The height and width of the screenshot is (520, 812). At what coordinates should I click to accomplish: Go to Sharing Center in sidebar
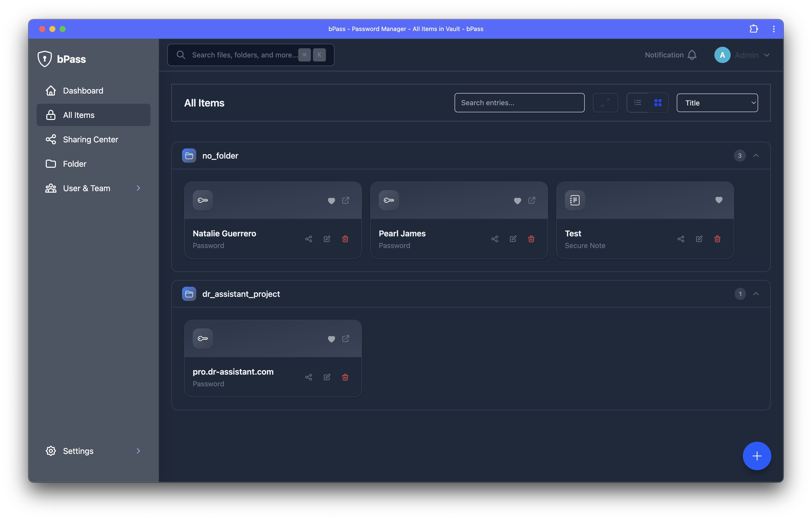(x=90, y=140)
